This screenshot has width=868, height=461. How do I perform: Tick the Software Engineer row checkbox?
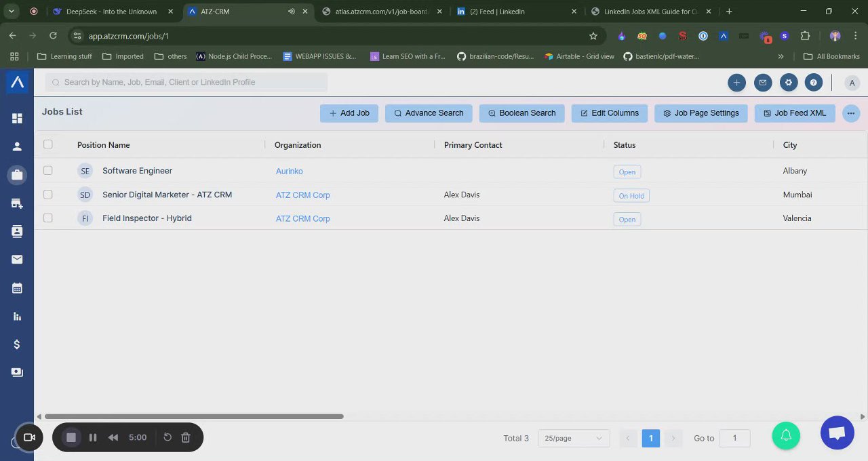click(47, 170)
